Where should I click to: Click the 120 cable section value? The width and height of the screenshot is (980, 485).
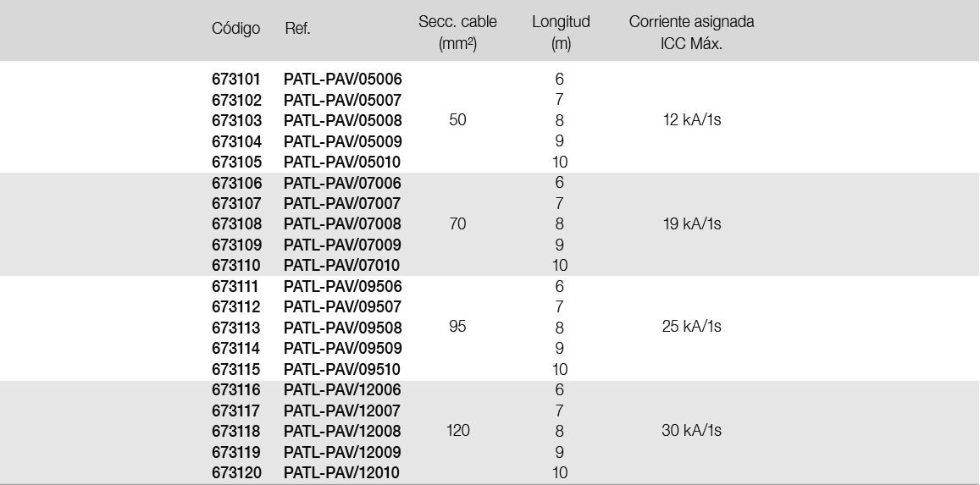click(458, 431)
